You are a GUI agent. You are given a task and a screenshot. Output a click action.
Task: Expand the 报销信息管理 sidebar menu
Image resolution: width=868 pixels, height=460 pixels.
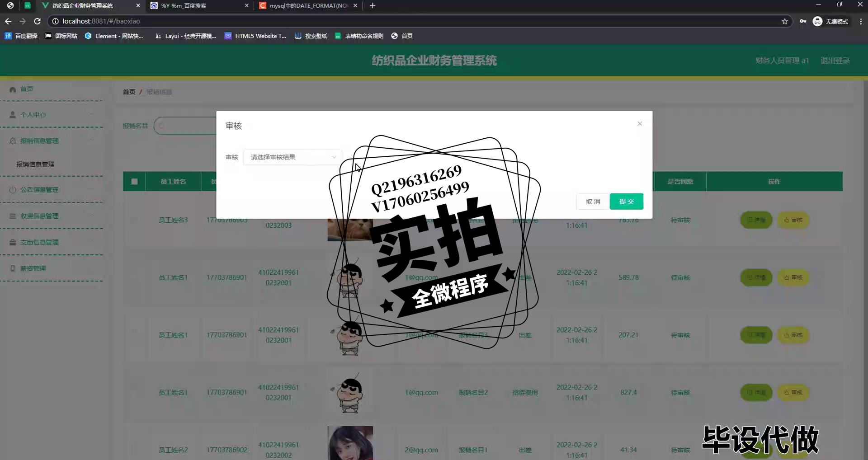coord(52,141)
